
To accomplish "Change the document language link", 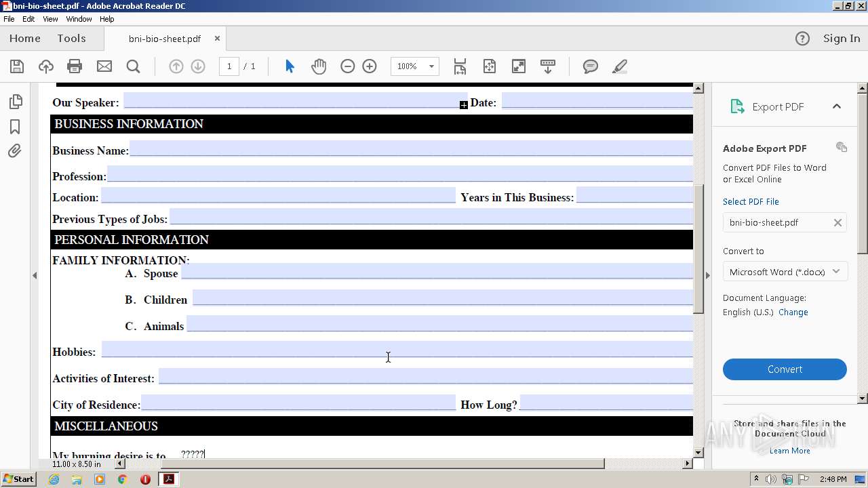I will pyautogui.click(x=793, y=312).
